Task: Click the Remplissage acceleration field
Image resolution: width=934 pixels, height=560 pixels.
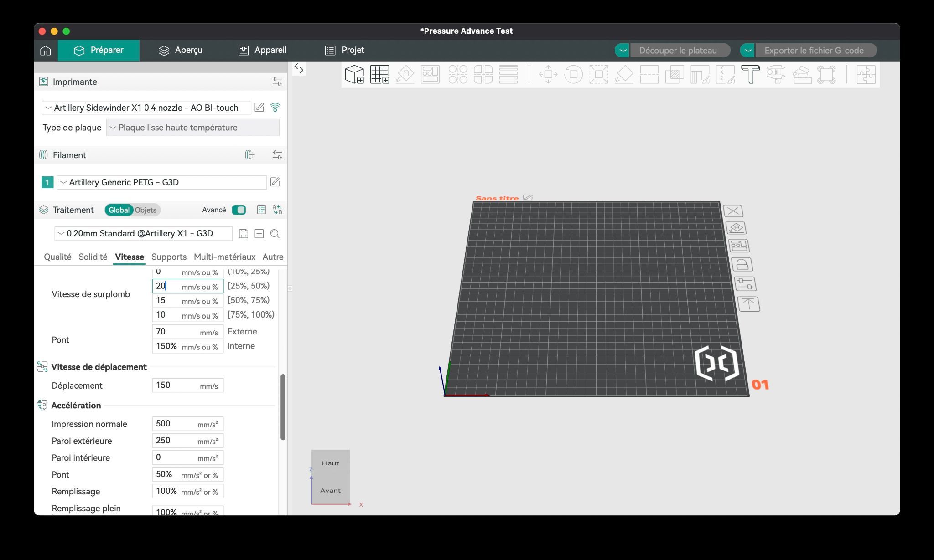Action: tap(187, 491)
